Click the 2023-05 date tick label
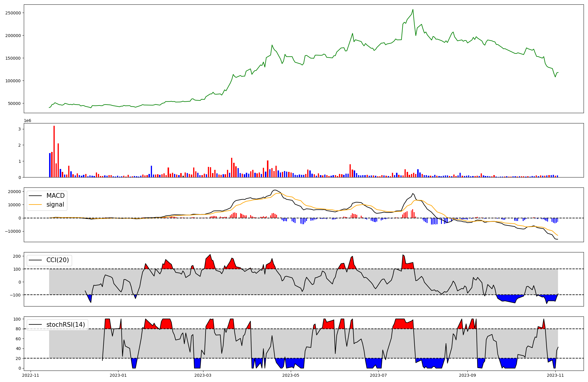The height and width of the screenshot is (382, 588). pyautogui.click(x=291, y=375)
